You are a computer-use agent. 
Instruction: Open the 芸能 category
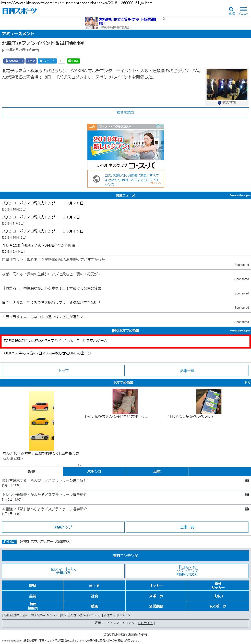pos(33,596)
